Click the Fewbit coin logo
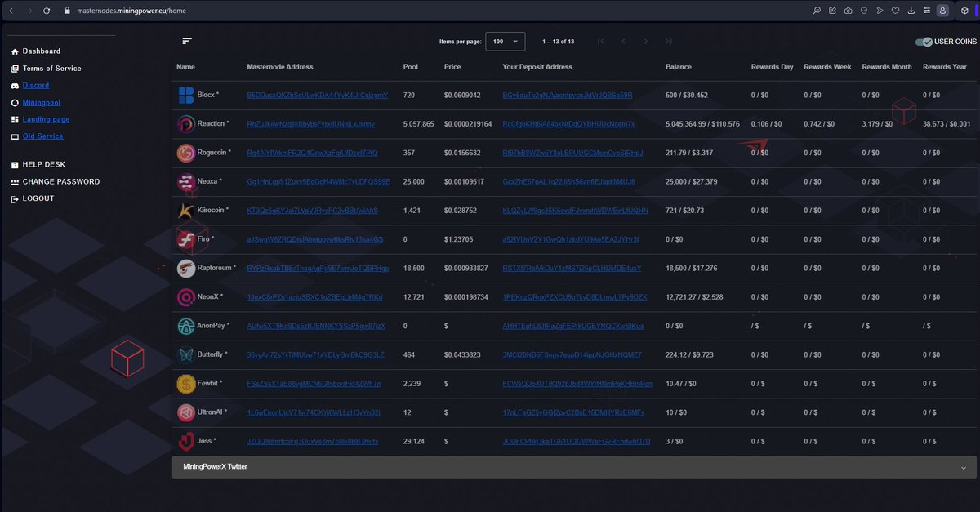Screen dimensions: 980x512 [x=185, y=383]
